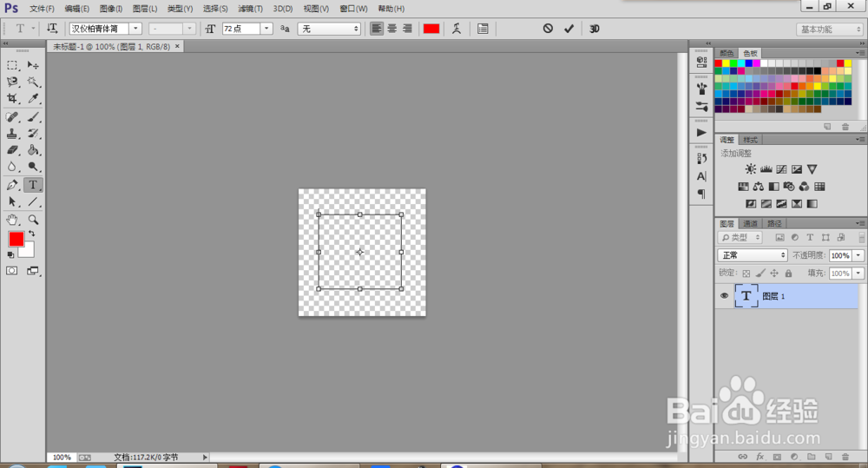Viewport: 868px width, 468px height.
Task: Open the 滤镜(T) menu
Action: point(250,9)
